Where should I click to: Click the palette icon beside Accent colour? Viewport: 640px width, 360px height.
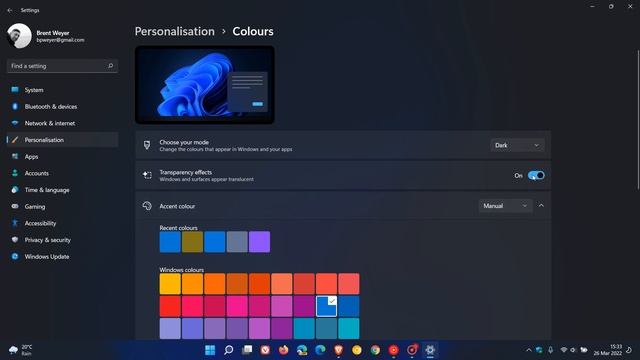147,206
